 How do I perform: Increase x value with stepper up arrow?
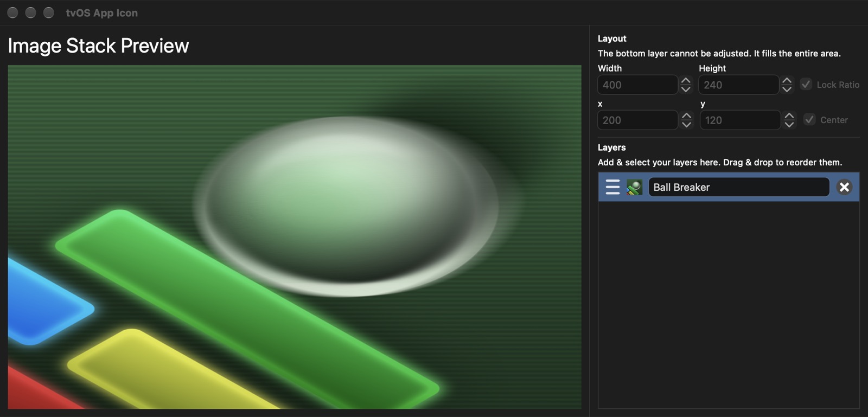click(x=686, y=116)
